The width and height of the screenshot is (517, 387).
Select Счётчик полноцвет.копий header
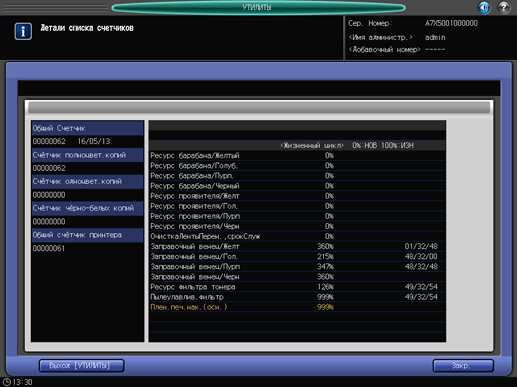88,155
